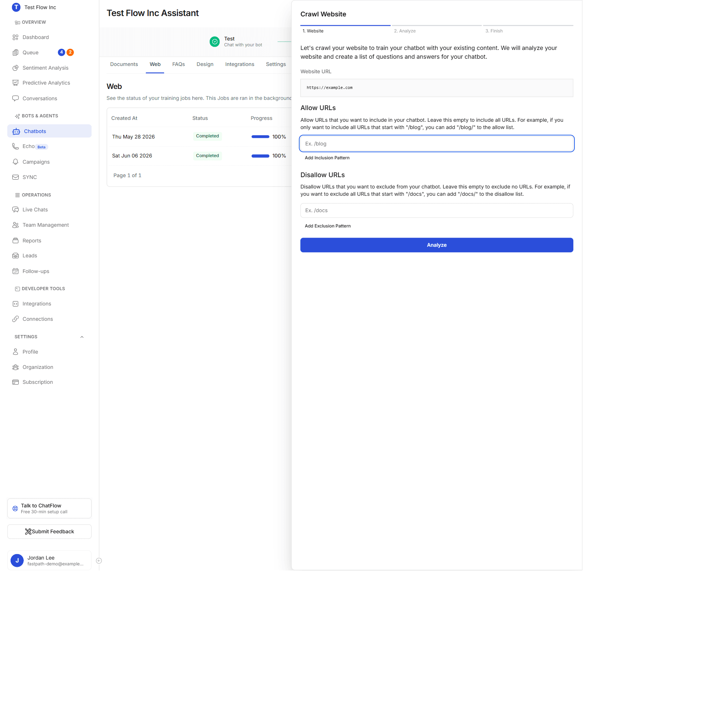
Task: Select the Web tab
Action: pos(155,65)
